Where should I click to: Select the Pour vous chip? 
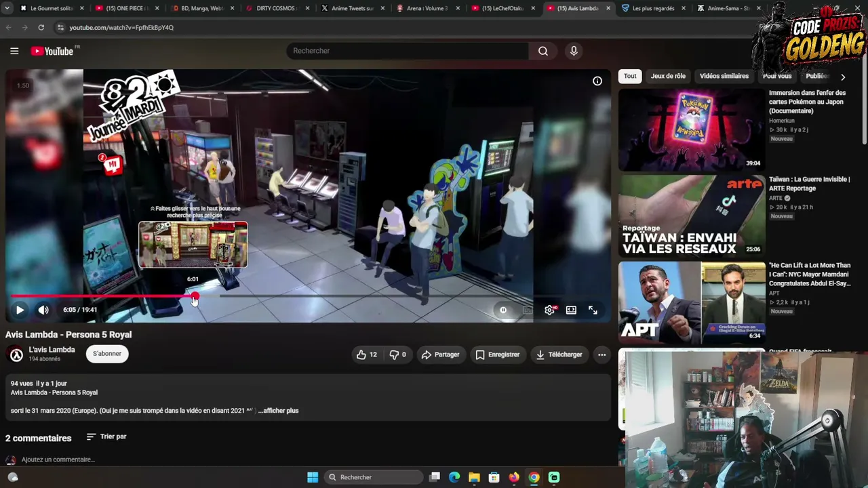[777, 76]
